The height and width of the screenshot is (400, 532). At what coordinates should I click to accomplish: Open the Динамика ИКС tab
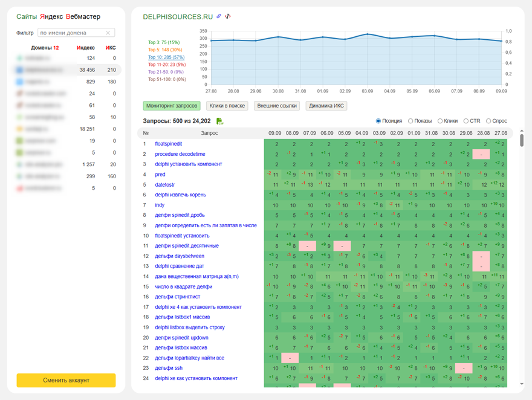pyautogui.click(x=326, y=106)
